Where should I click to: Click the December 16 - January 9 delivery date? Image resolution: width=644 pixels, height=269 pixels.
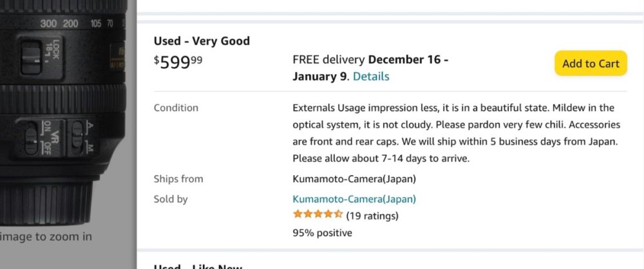370,68
